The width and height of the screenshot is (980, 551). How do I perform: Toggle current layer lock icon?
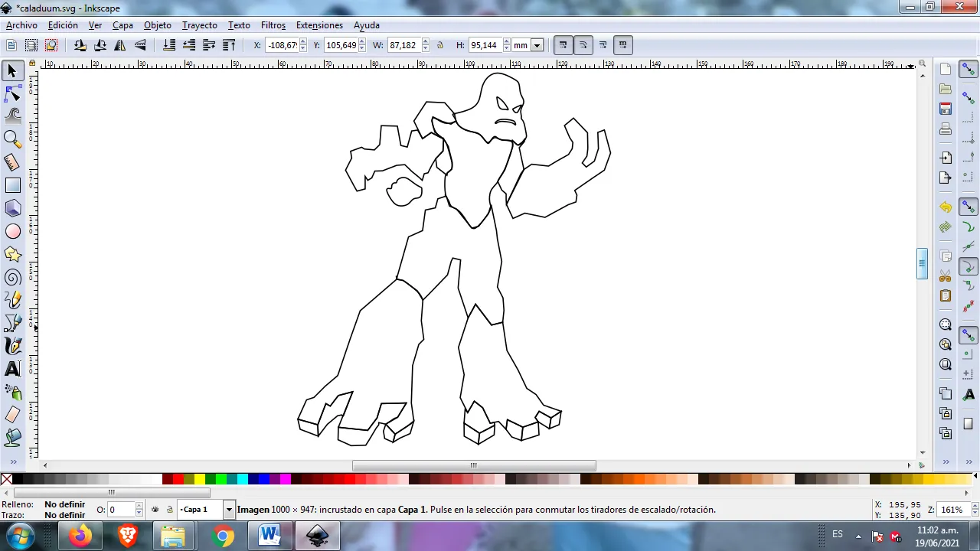point(169,509)
